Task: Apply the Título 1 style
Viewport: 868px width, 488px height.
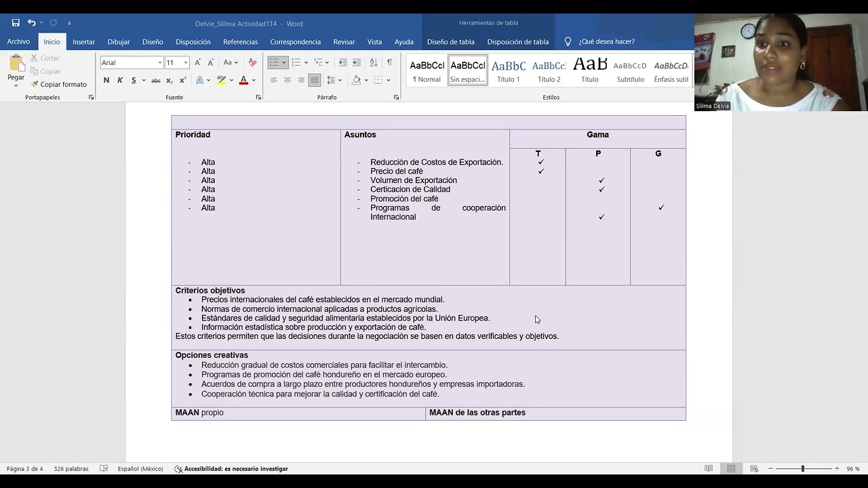Action: 509,70
